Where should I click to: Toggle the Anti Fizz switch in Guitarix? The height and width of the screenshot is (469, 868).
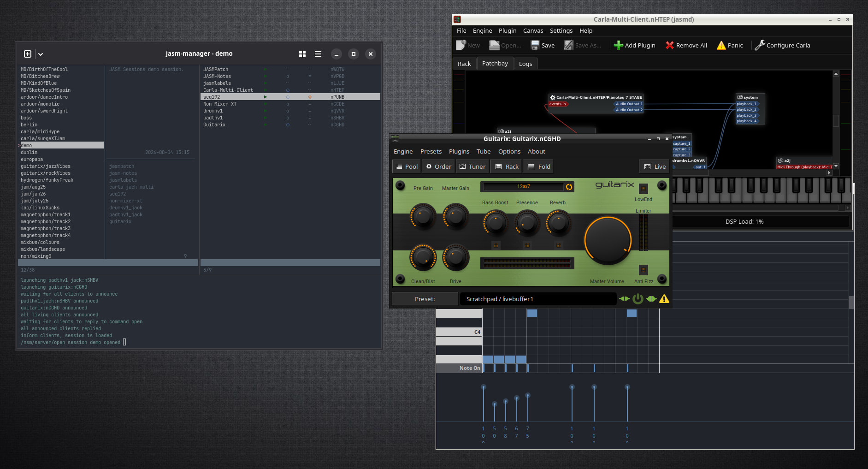[x=644, y=270]
